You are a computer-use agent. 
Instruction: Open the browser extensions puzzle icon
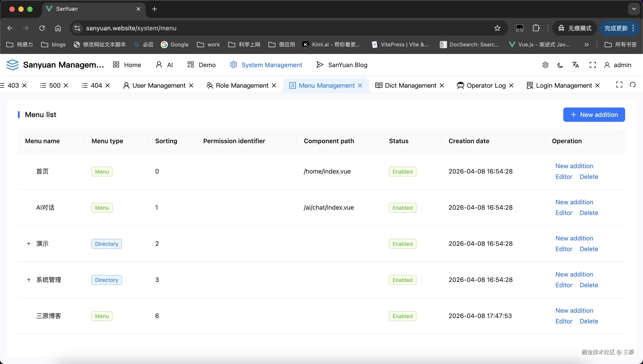click(536, 28)
